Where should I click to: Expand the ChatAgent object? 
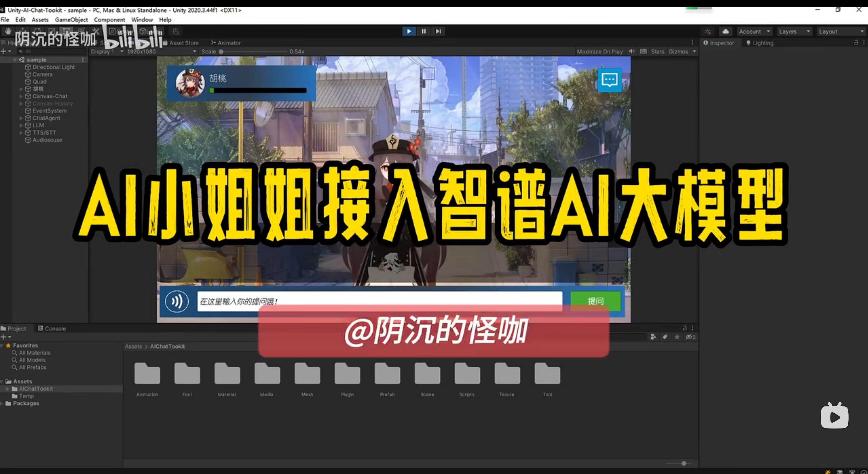click(21, 118)
